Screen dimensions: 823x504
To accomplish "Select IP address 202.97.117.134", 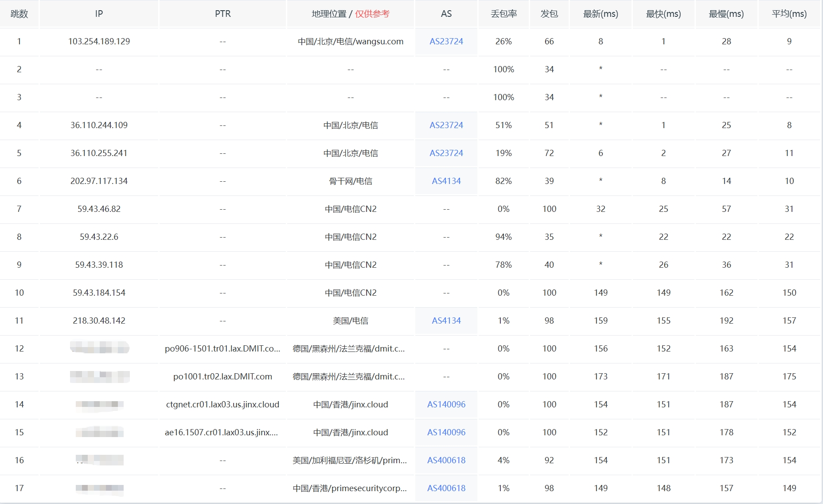I will (x=99, y=181).
